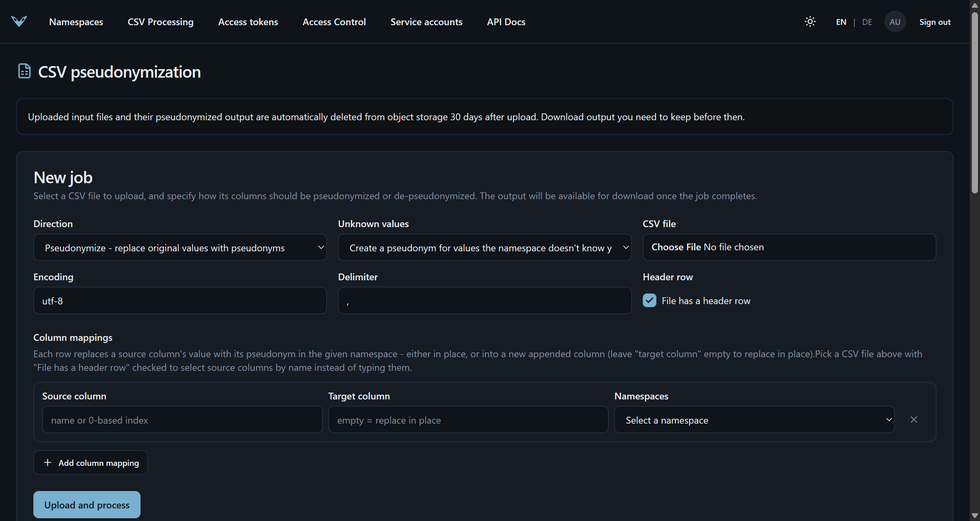Click the scrollbar down arrow
Viewport: 980px width, 521px height.
[x=975, y=516]
